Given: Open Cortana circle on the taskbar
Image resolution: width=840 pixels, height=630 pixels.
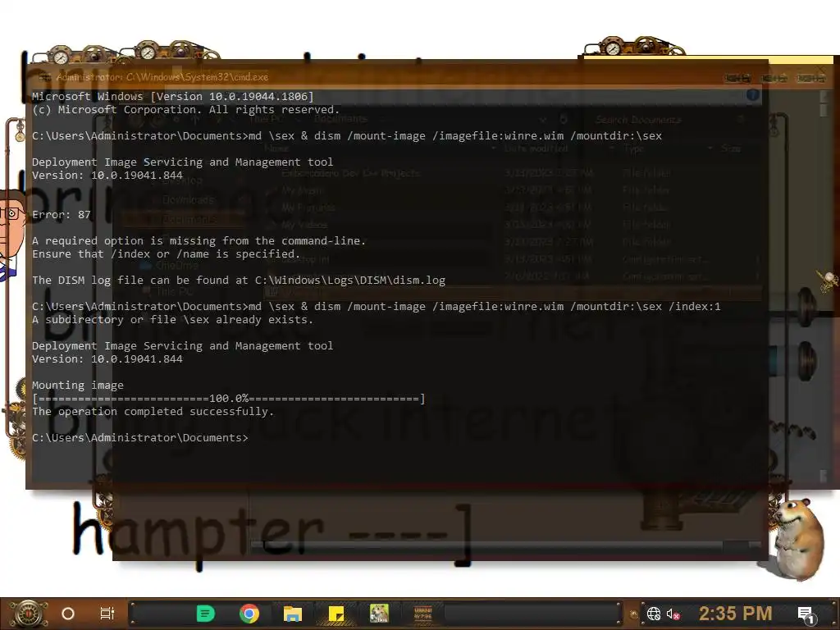Looking at the screenshot, I should pos(68,614).
